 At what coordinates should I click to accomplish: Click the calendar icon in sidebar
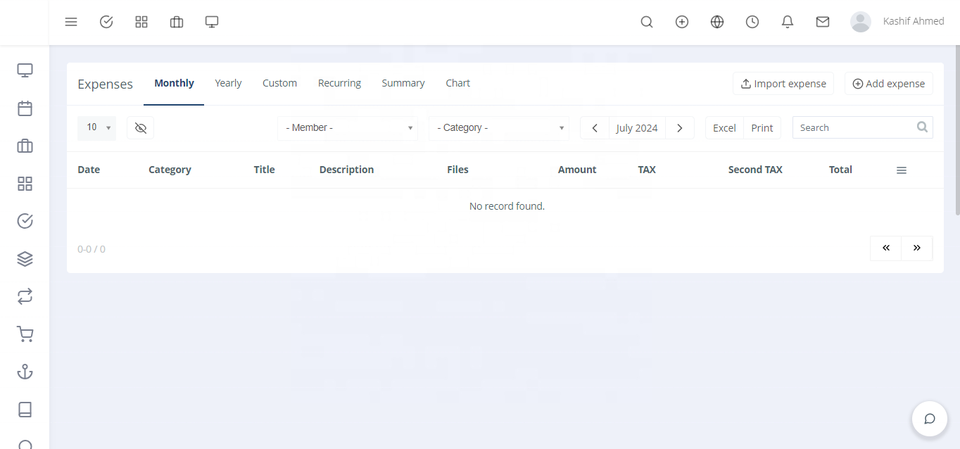(25, 108)
